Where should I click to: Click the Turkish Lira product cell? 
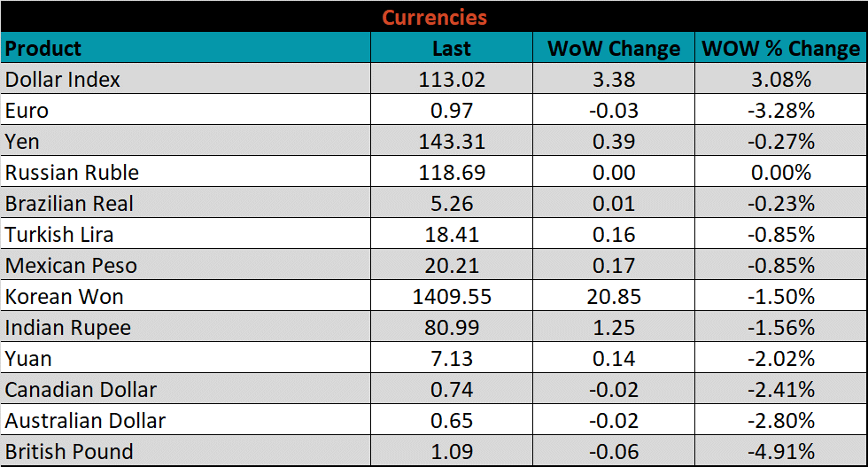click(x=59, y=235)
